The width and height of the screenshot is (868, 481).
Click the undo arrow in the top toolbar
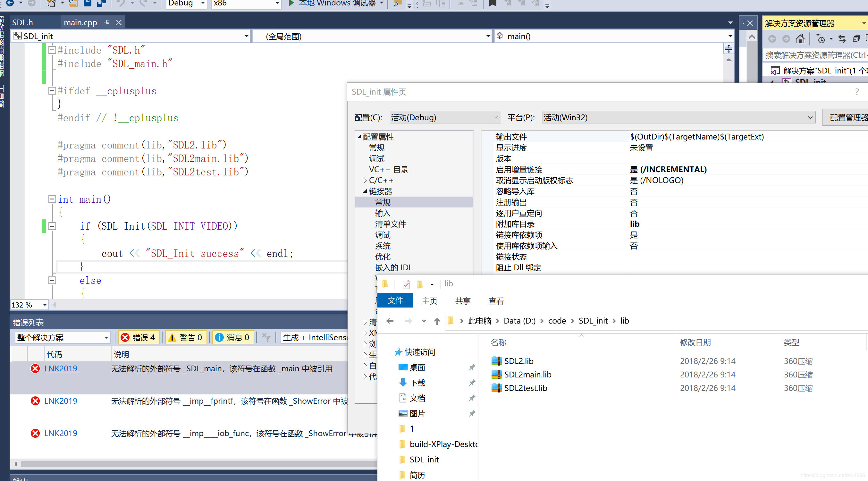(121, 4)
